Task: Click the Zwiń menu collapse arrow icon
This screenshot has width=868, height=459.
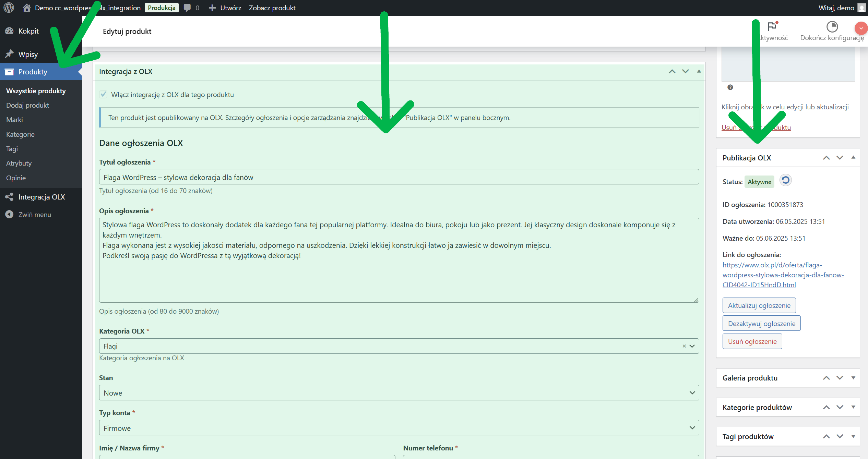Action: click(x=9, y=214)
